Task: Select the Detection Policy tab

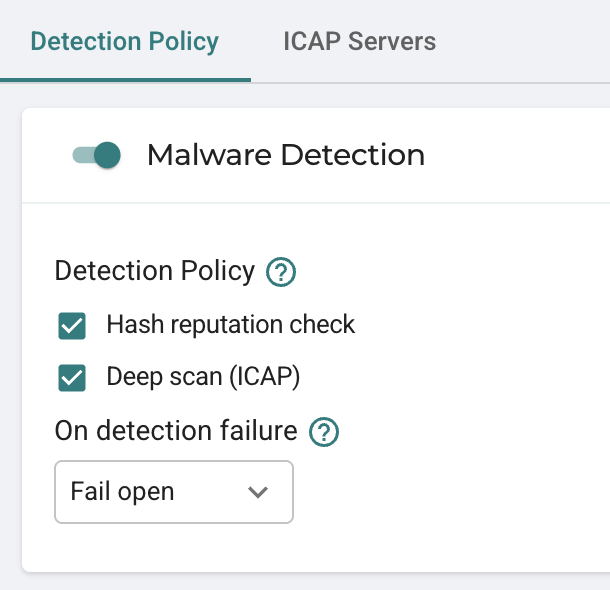Action: [x=124, y=42]
